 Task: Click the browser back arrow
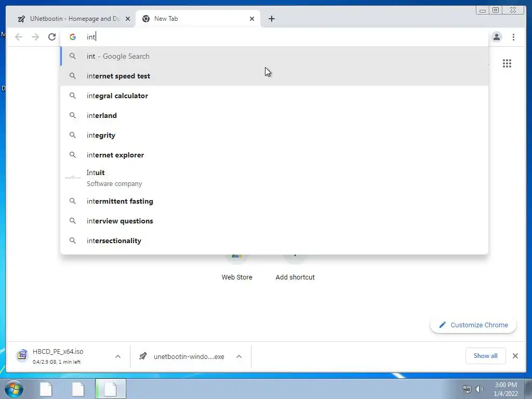[x=19, y=37]
